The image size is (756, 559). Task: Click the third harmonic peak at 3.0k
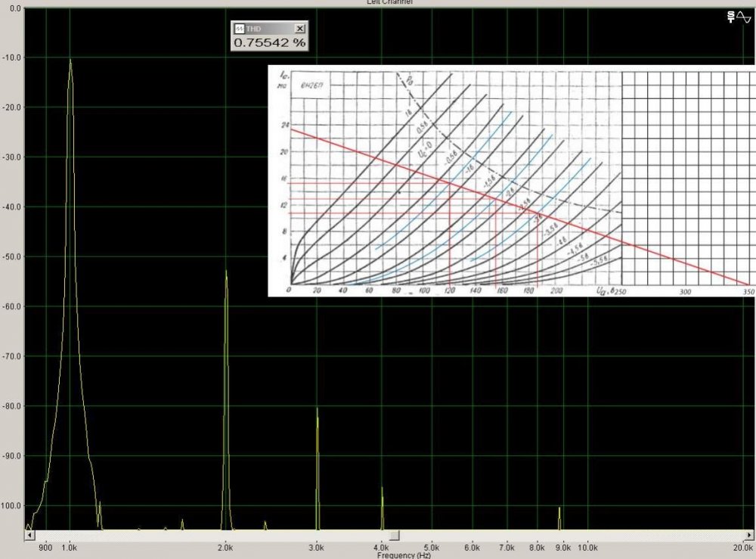(x=317, y=410)
